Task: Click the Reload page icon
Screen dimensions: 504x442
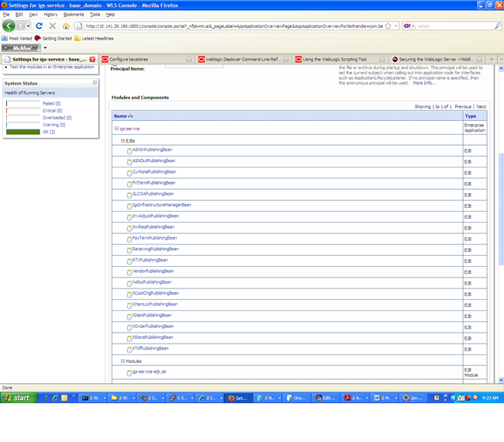Action: pos(40,26)
